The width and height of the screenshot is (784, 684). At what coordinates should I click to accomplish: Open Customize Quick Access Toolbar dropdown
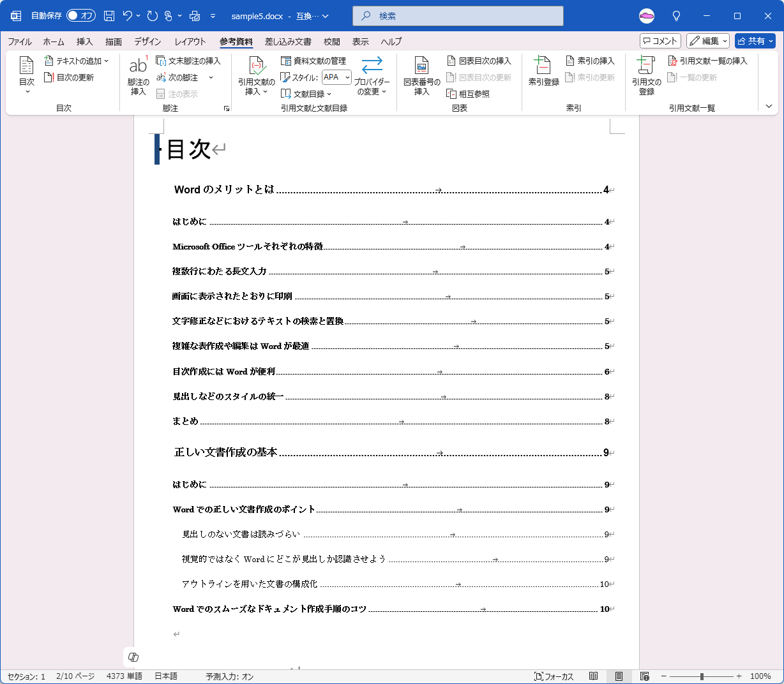213,16
